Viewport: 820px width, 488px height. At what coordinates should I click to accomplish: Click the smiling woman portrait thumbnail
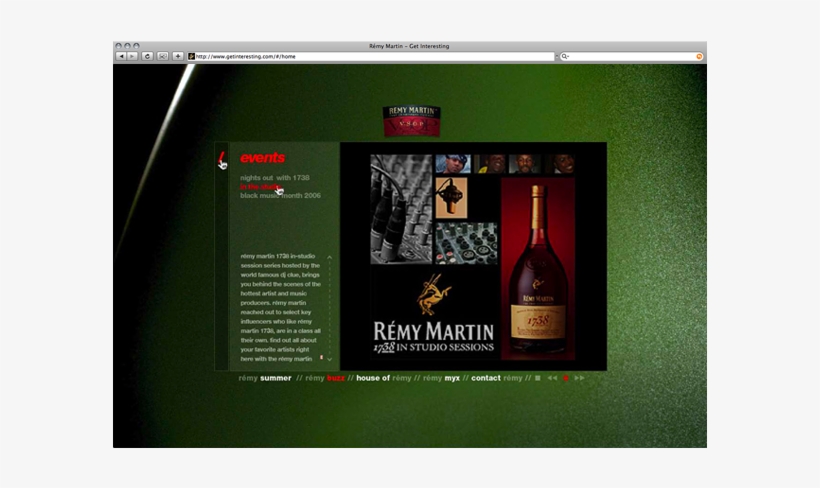point(559,164)
